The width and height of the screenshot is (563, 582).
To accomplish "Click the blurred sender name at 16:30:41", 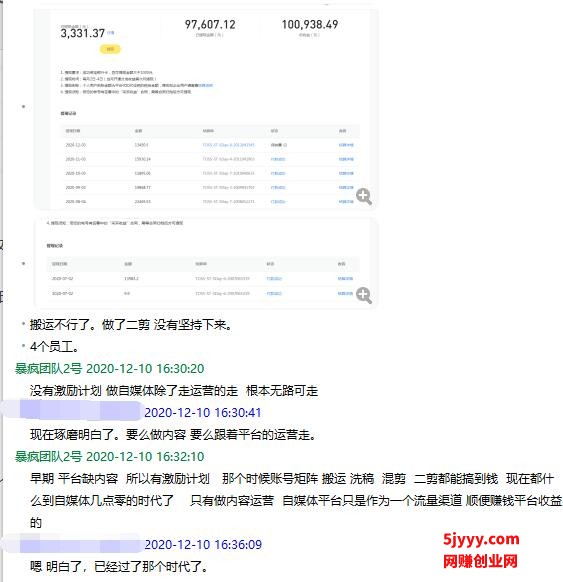I will [x=72, y=411].
